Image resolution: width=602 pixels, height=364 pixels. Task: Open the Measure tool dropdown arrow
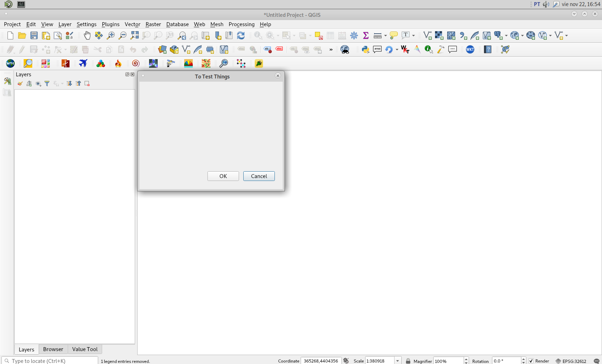click(x=386, y=35)
